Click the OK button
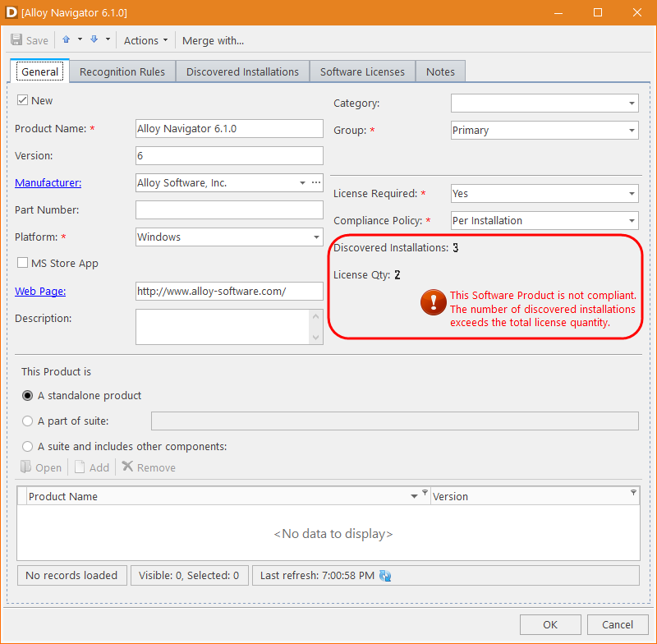The image size is (657, 644). 550,625
